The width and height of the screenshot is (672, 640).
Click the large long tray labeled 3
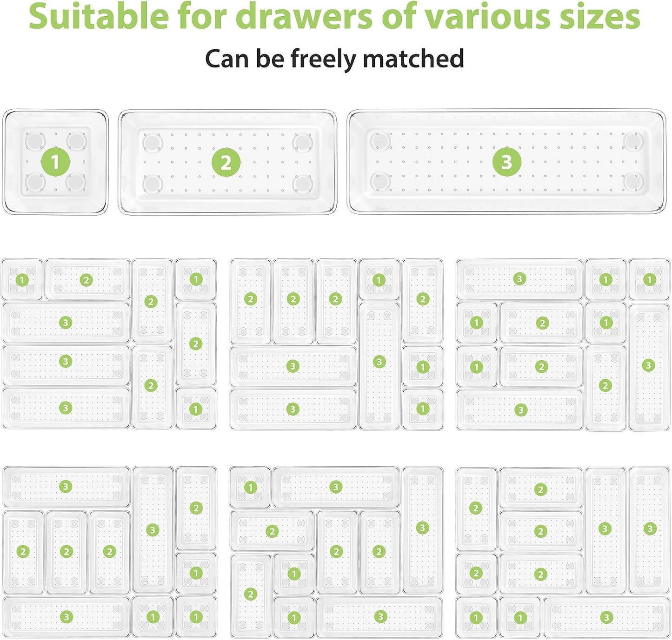tap(507, 162)
